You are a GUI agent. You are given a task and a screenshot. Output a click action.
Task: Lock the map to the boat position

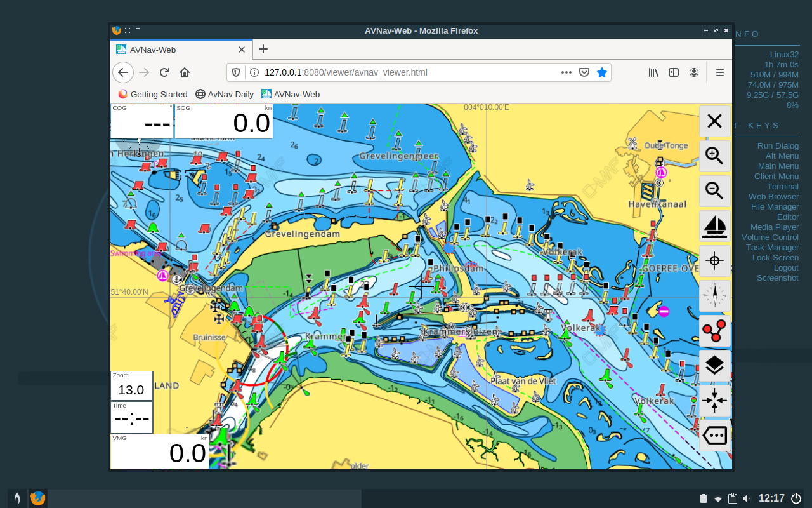point(714,226)
